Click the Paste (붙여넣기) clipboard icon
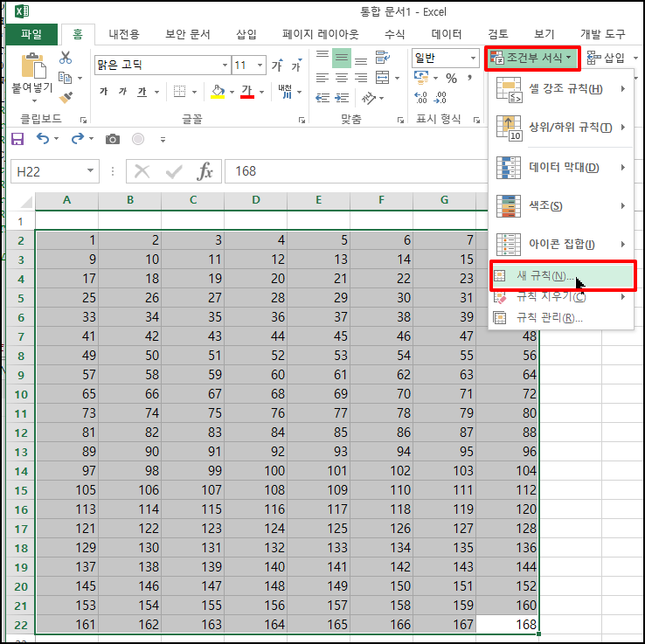 34,66
